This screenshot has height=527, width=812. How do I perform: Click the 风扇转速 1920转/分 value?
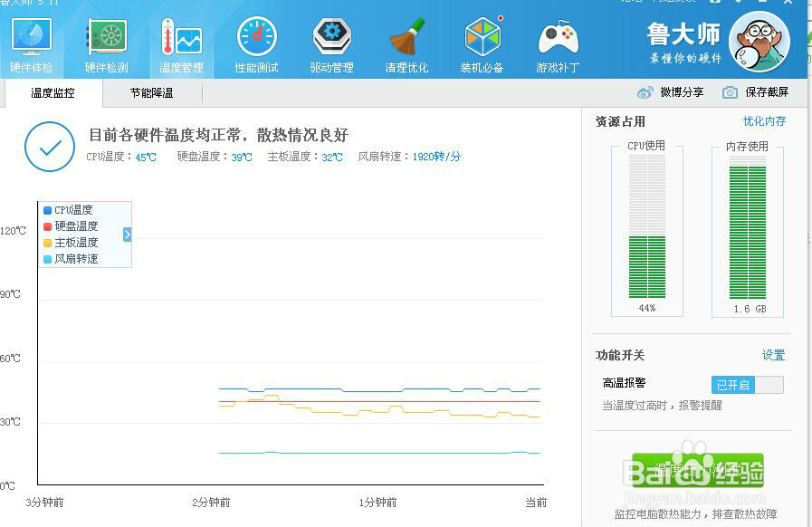pos(436,157)
